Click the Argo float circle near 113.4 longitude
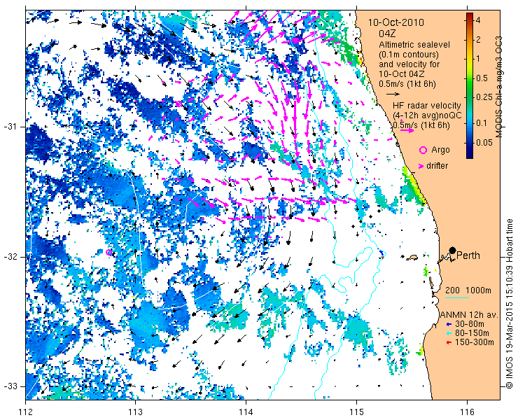The image size is (518, 420). pos(178,104)
